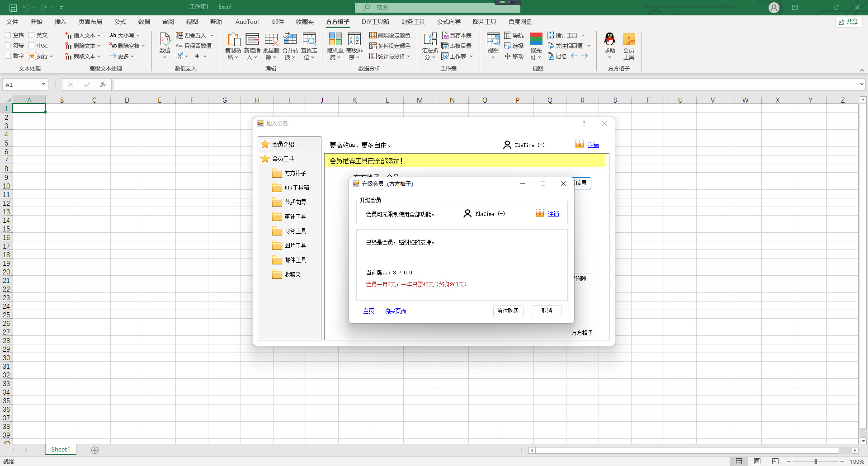This screenshot has height=466, width=868.
Task: Open the 工作表 dropdown menu
Action: (458, 56)
